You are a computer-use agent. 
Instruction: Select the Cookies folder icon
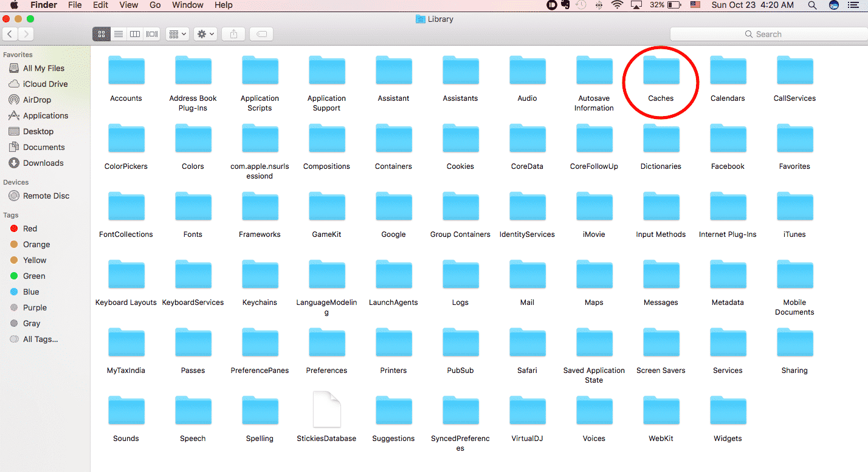(x=460, y=139)
